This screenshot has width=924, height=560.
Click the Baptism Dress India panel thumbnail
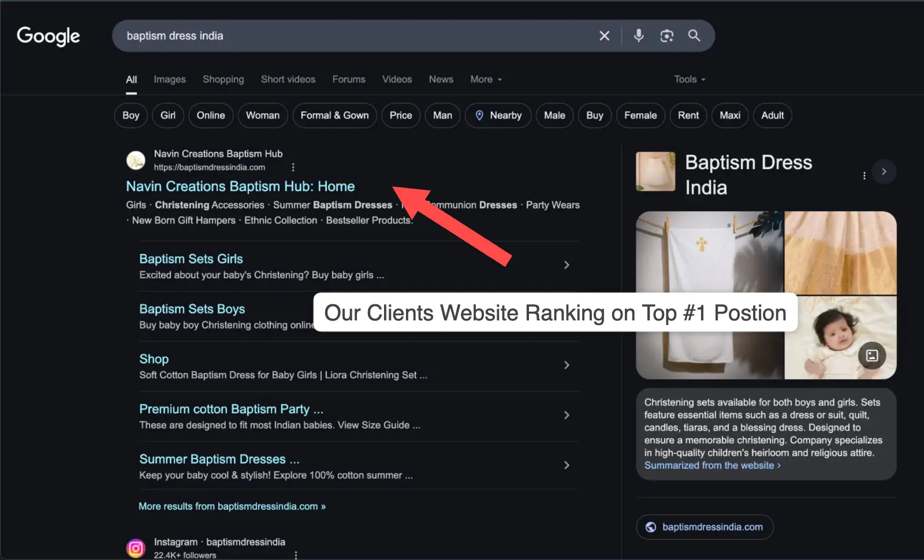click(x=655, y=171)
